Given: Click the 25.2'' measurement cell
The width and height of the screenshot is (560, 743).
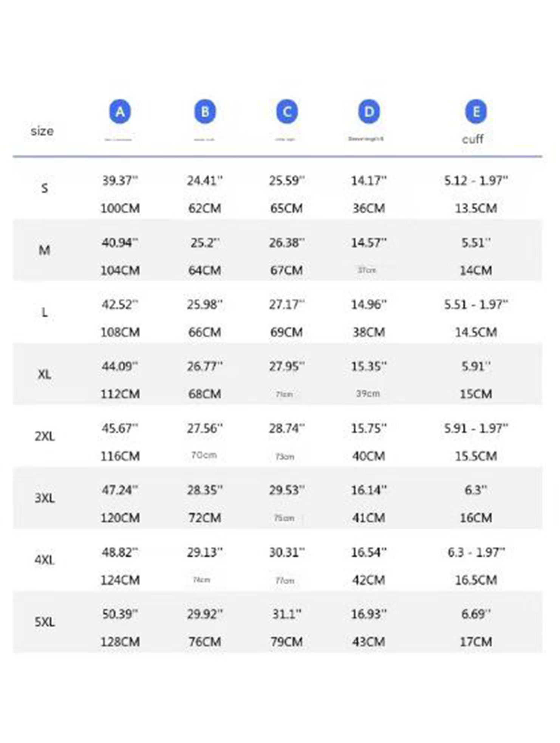Looking at the screenshot, I should point(205,243).
